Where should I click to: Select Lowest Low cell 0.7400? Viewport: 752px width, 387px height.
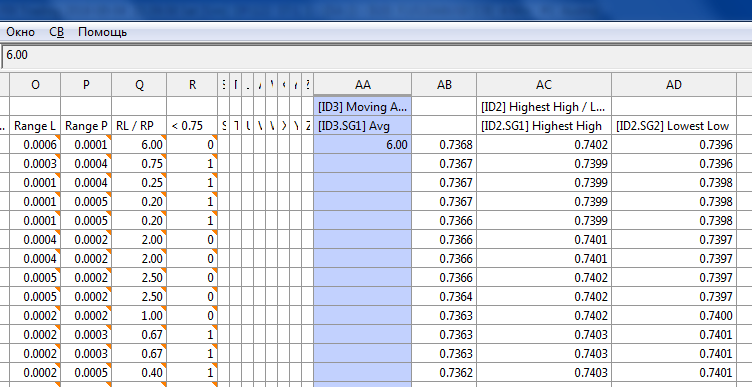(674, 316)
